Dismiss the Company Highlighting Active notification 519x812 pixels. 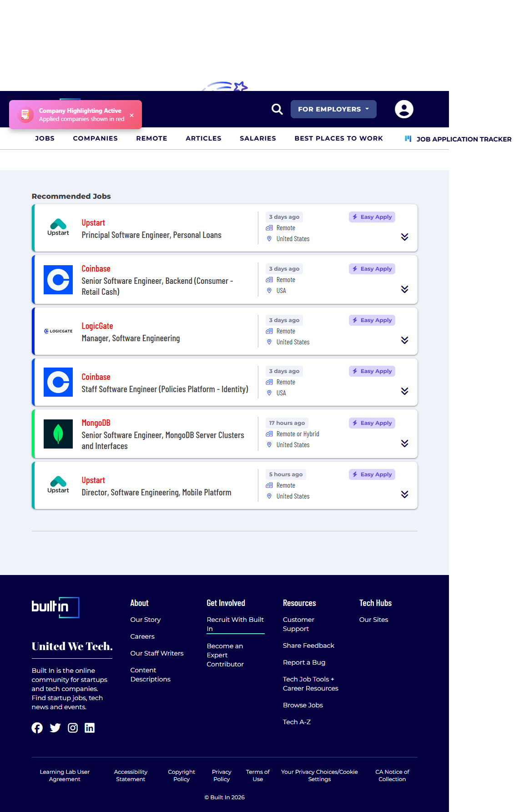click(131, 115)
